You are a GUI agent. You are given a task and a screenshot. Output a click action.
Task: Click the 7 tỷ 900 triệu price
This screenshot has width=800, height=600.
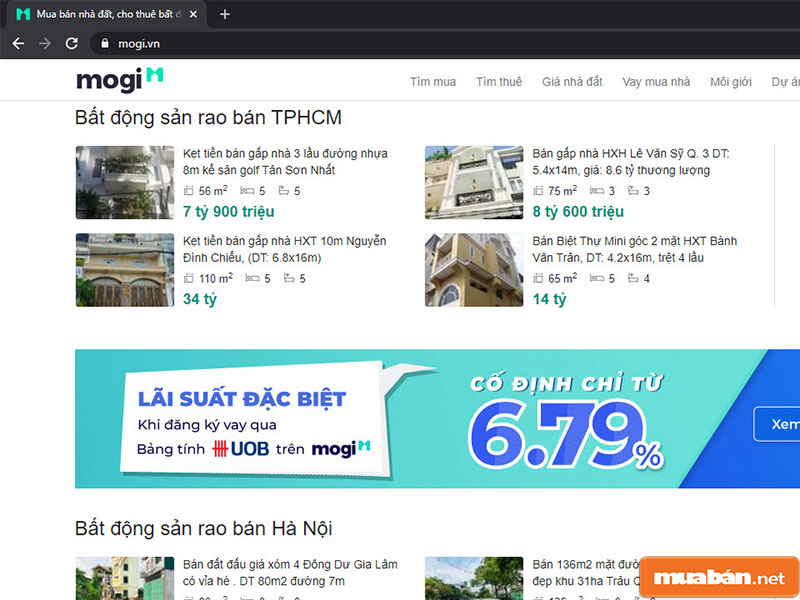click(x=229, y=211)
